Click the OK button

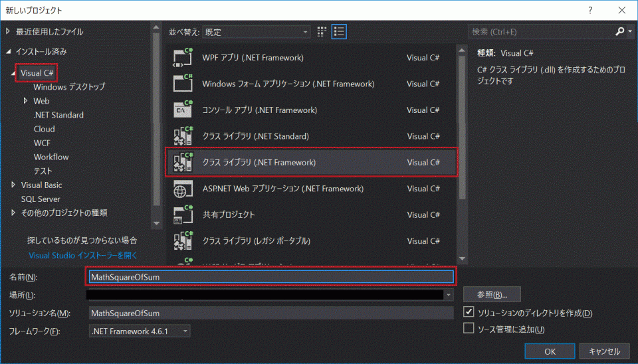pyautogui.click(x=550, y=351)
